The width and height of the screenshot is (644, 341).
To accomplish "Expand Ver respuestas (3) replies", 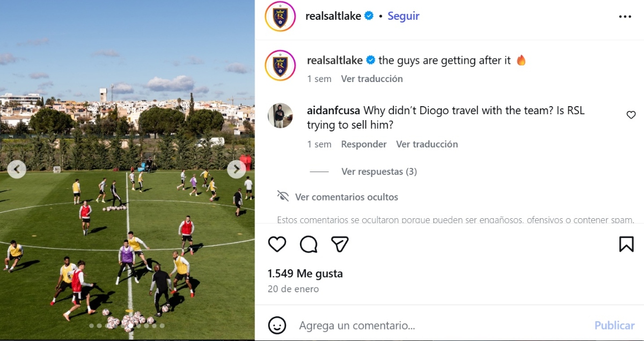I will tap(379, 172).
